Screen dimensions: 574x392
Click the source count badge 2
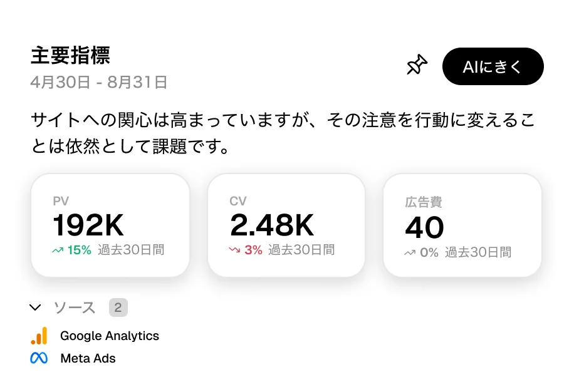click(118, 307)
